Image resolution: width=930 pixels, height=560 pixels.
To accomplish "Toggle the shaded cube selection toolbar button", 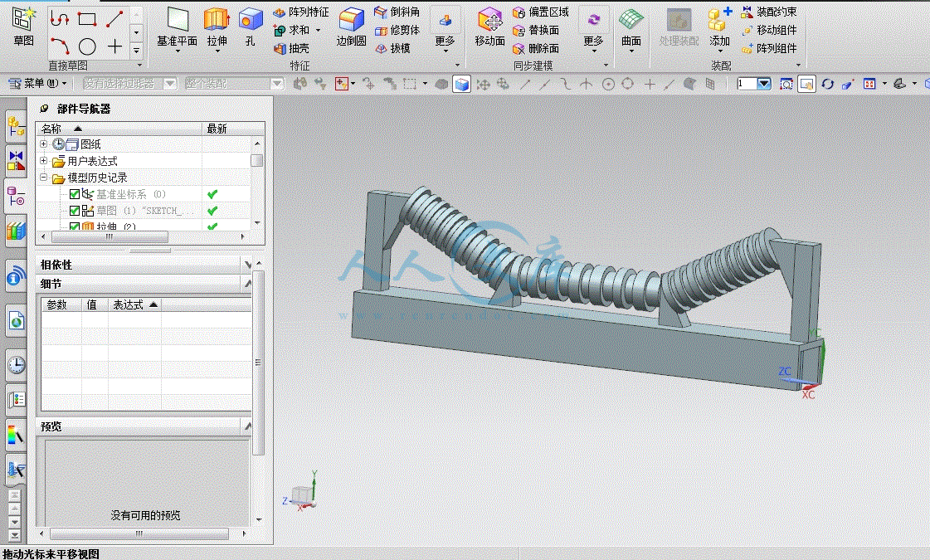I will pyautogui.click(x=461, y=85).
